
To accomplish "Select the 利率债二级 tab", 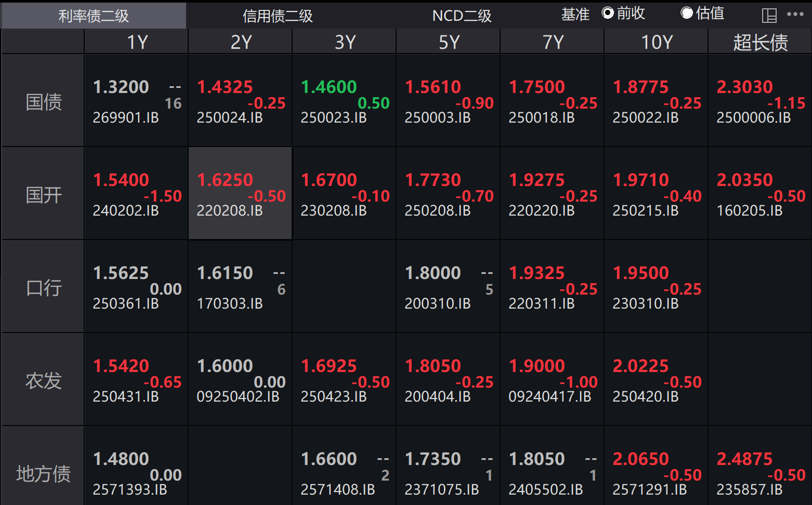I will pos(94,16).
